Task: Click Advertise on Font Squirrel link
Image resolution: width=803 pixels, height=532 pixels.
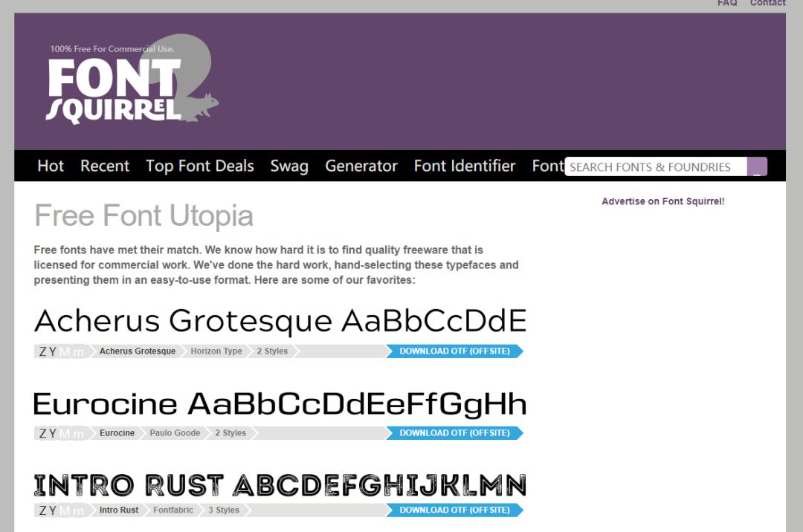Action: pyautogui.click(x=662, y=201)
